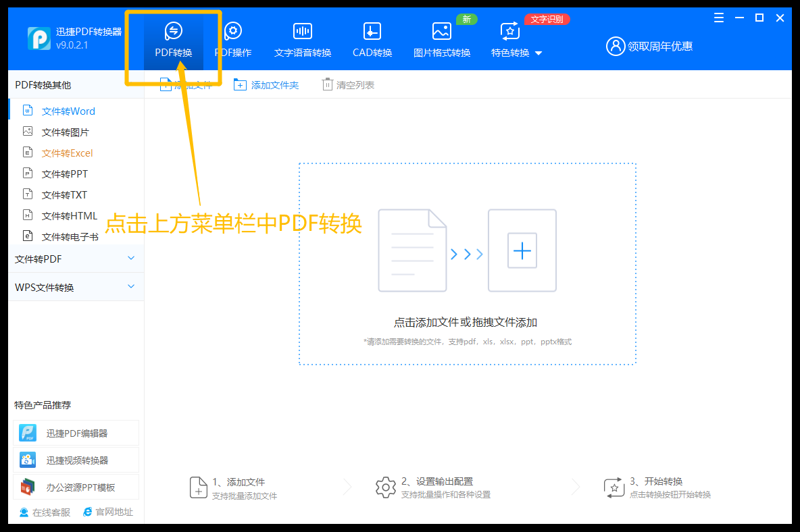Click the 迅捷PDF编辑器 icon
The height and width of the screenshot is (532, 800).
[x=28, y=433]
